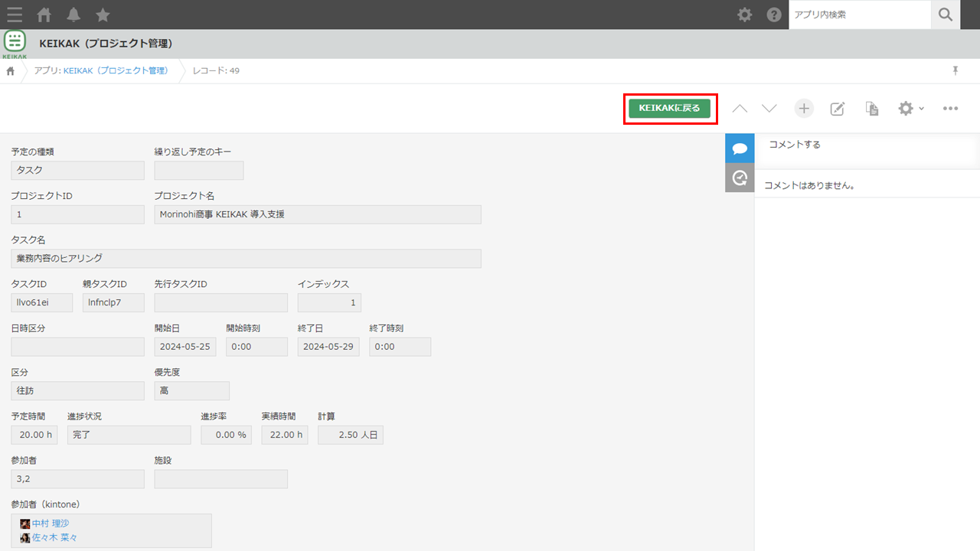Click parent task ID lnfnclp7
Image resolution: width=980 pixels, height=551 pixels.
tap(113, 302)
